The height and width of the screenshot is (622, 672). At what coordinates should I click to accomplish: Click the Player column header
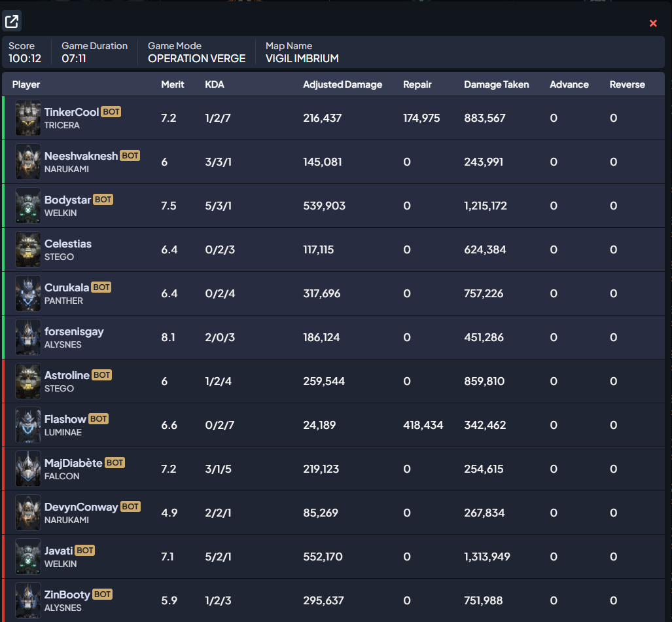point(26,84)
